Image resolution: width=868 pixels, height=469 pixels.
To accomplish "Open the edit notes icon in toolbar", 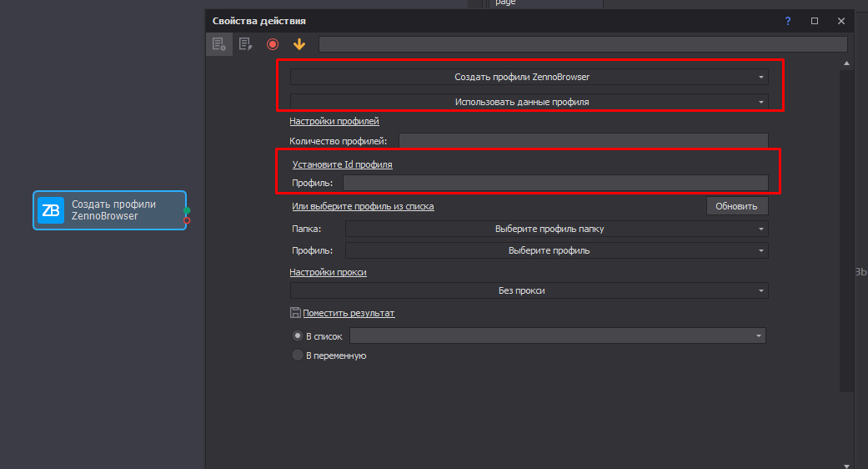I will click(x=245, y=44).
